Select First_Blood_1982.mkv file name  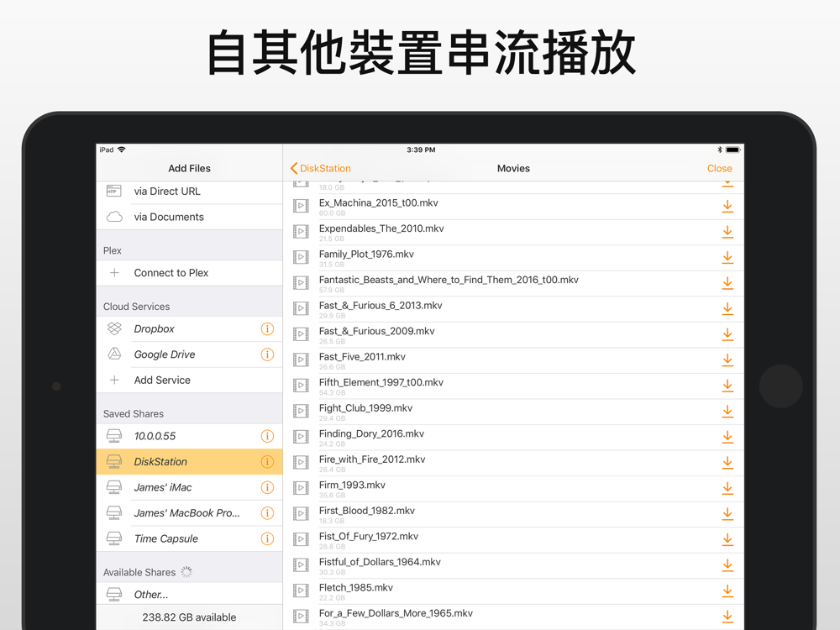coord(367,511)
